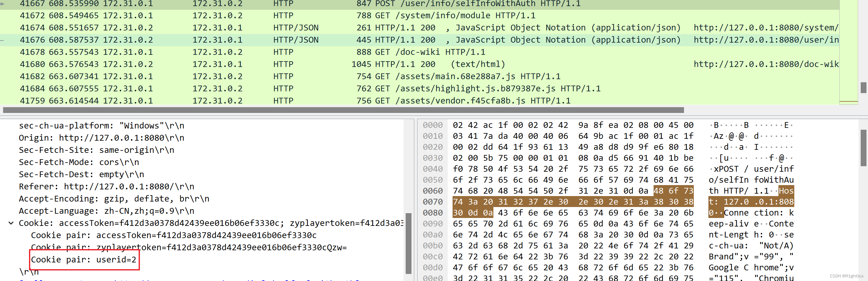Select the Sec-Fetch-Dest: empty line
Image resolution: width=868 pixels, height=281 pixels.
81,174
